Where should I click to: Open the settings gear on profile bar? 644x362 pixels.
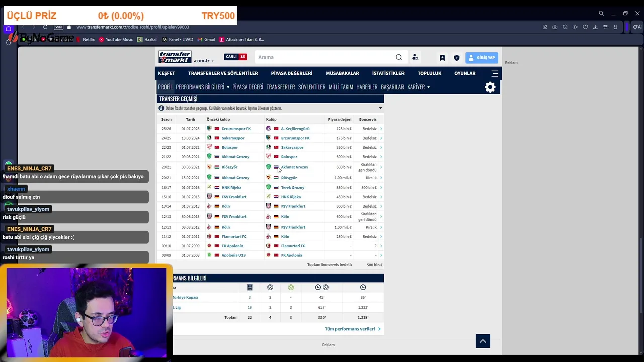pyautogui.click(x=490, y=87)
